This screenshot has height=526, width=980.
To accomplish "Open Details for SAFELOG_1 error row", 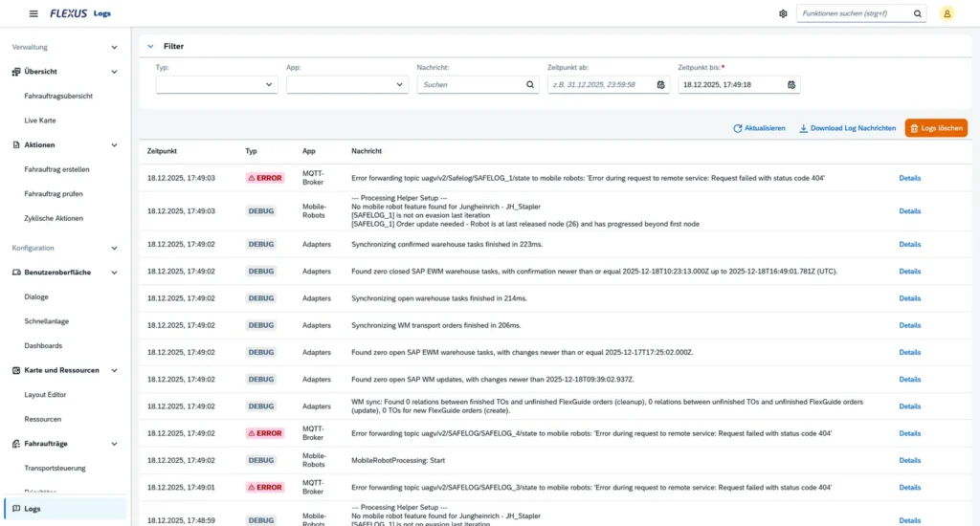I will [909, 178].
